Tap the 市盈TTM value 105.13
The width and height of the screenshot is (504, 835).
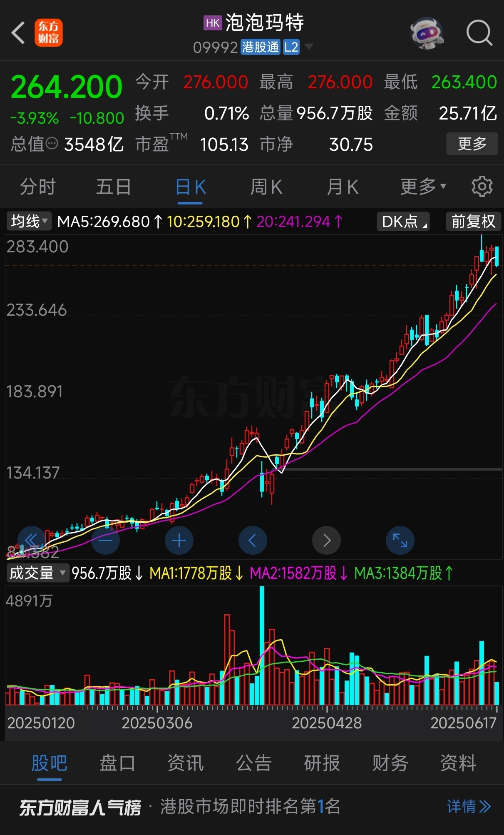click(224, 145)
